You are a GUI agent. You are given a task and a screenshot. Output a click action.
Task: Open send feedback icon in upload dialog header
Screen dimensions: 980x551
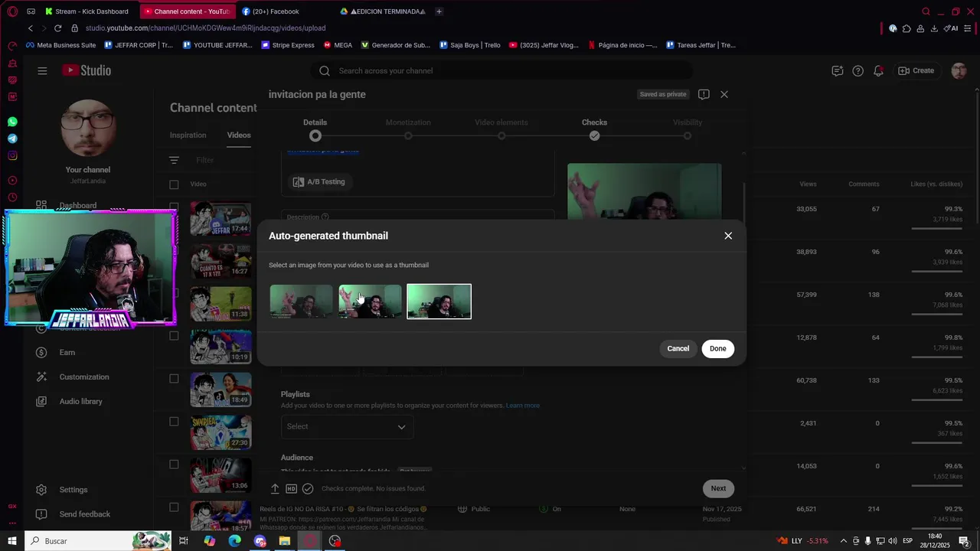point(704,94)
